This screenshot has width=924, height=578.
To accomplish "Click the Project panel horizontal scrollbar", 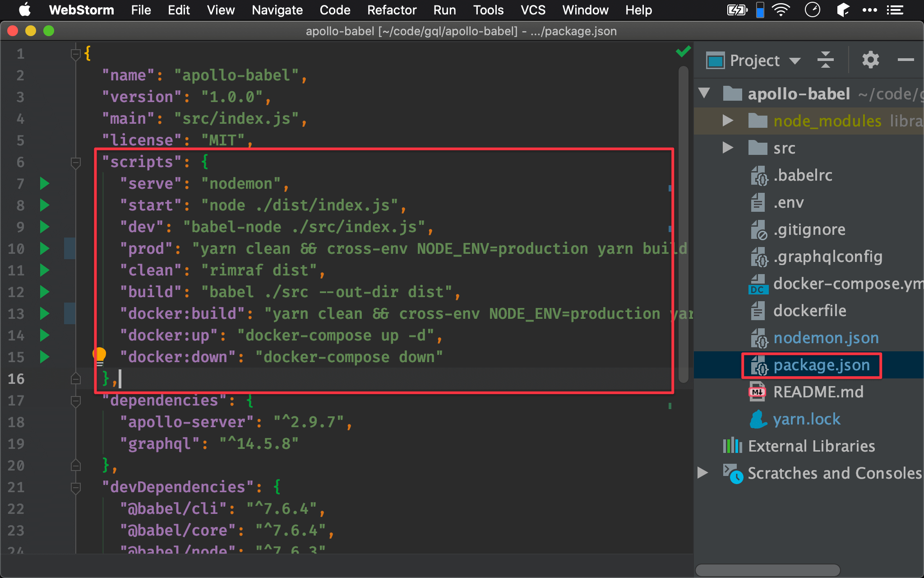I will (767, 570).
